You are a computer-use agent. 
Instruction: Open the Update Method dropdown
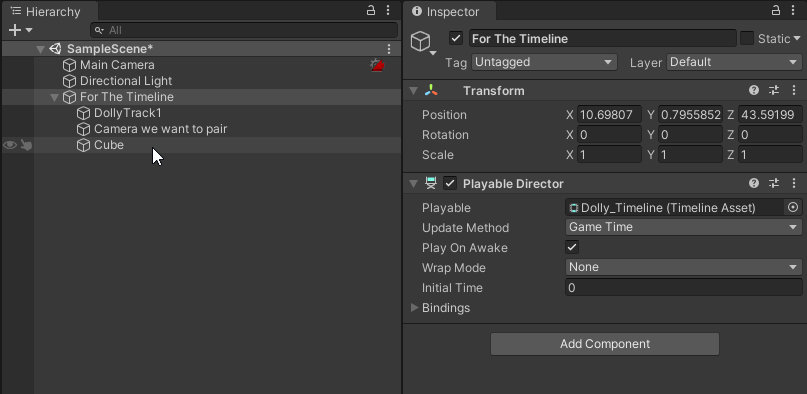(683, 227)
